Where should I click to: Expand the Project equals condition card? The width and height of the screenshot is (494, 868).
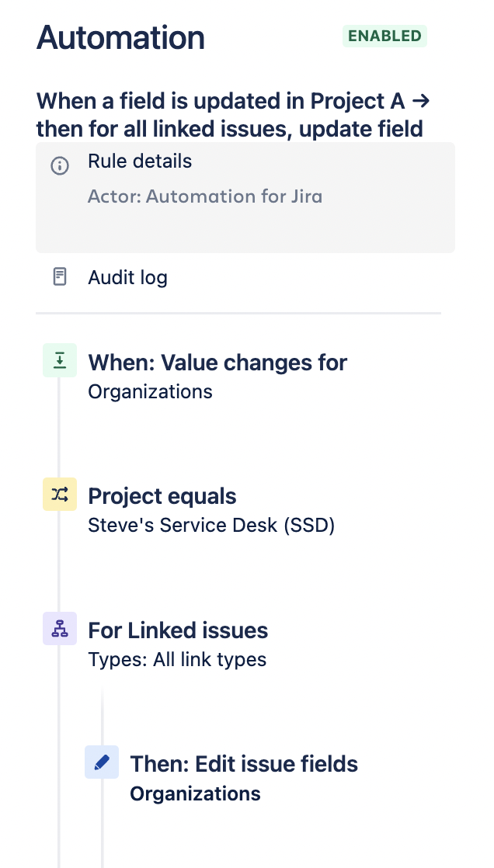click(162, 496)
